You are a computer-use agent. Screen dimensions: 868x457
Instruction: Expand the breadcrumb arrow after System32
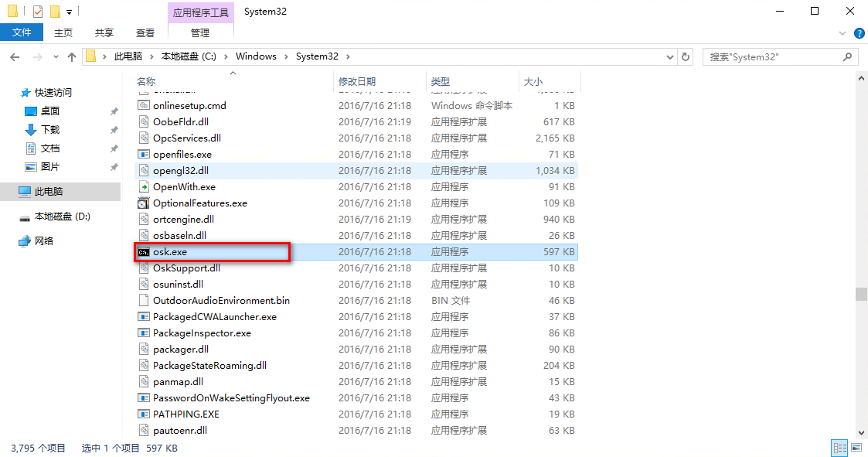tap(348, 56)
